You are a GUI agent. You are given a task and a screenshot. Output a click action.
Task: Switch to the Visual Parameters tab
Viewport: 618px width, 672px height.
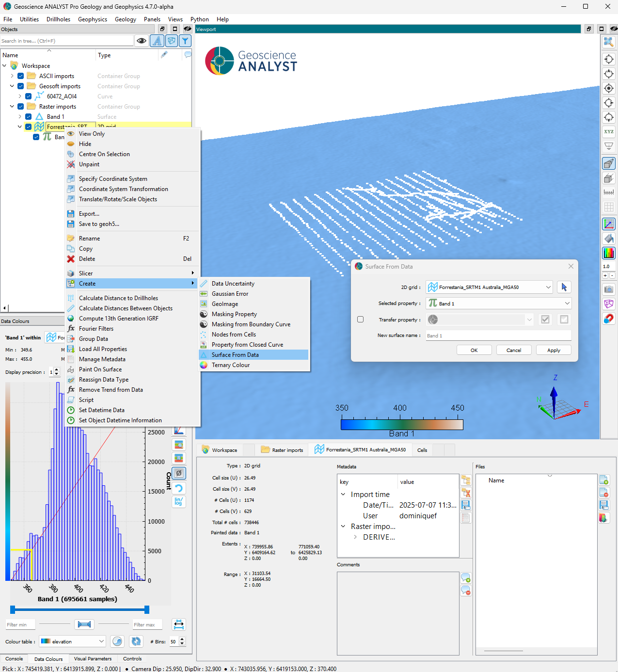click(93, 659)
